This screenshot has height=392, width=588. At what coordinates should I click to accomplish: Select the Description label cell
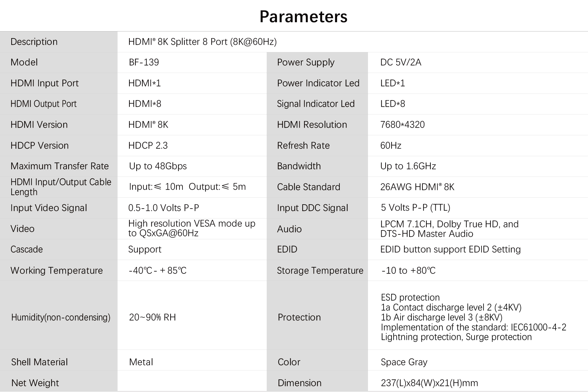point(59,42)
